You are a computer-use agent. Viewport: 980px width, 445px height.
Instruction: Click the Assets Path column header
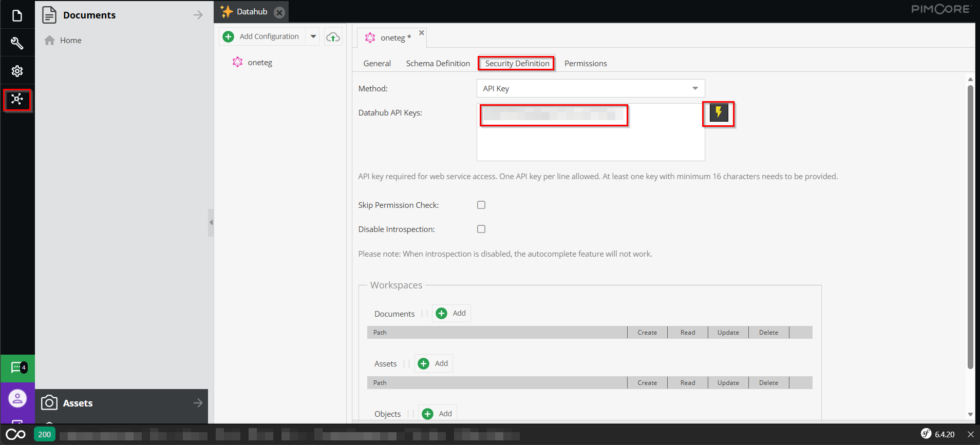tap(497, 383)
